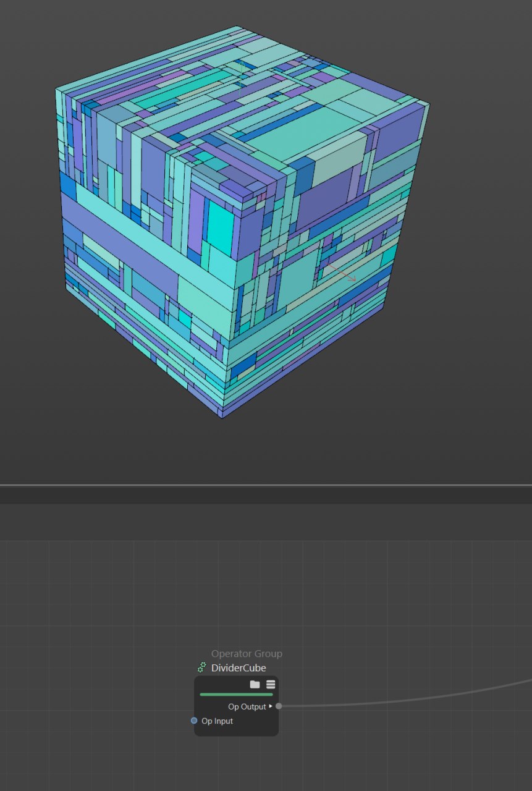Select the DividerCube node title
The image size is (532, 791).
click(x=239, y=668)
